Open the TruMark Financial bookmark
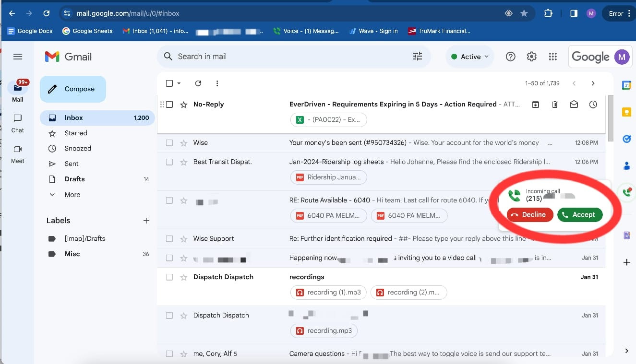The width and height of the screenshot is (636, 364). (439, 31)
